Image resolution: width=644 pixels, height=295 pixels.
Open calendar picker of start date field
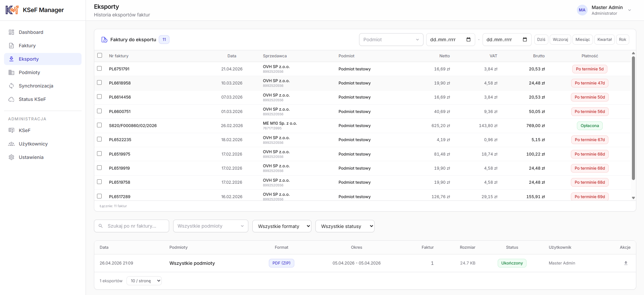[x=468, y=40]
